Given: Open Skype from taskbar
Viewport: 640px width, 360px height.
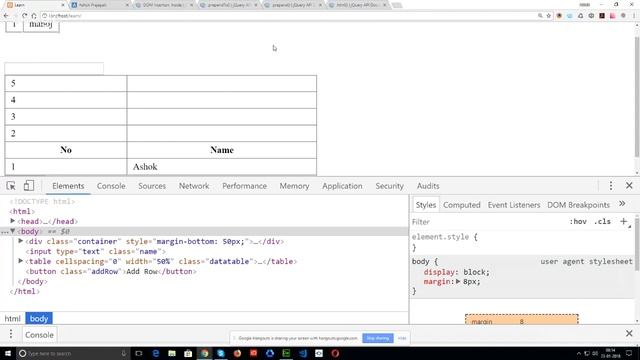Looking at the screenshot, I should click(x=221, y=353).
